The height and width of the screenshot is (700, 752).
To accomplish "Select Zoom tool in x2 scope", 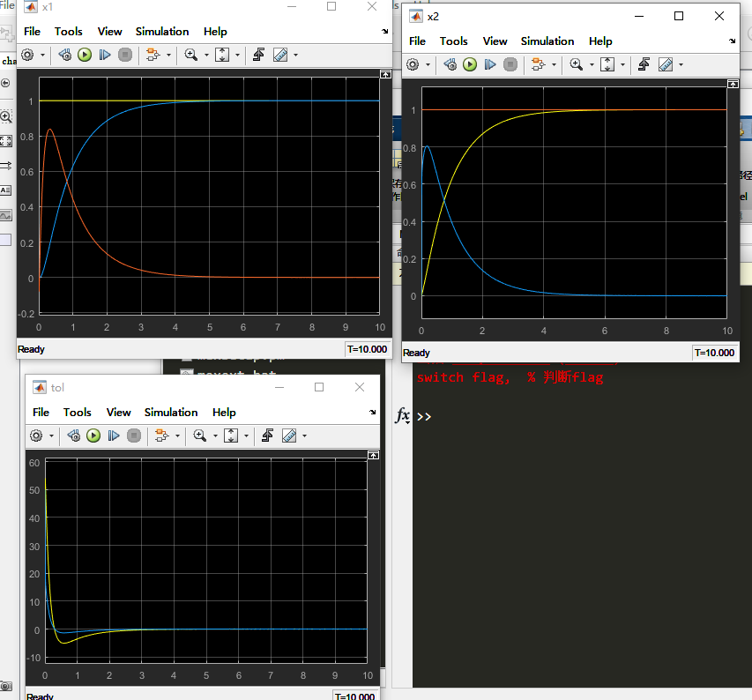I will (576, 64).
